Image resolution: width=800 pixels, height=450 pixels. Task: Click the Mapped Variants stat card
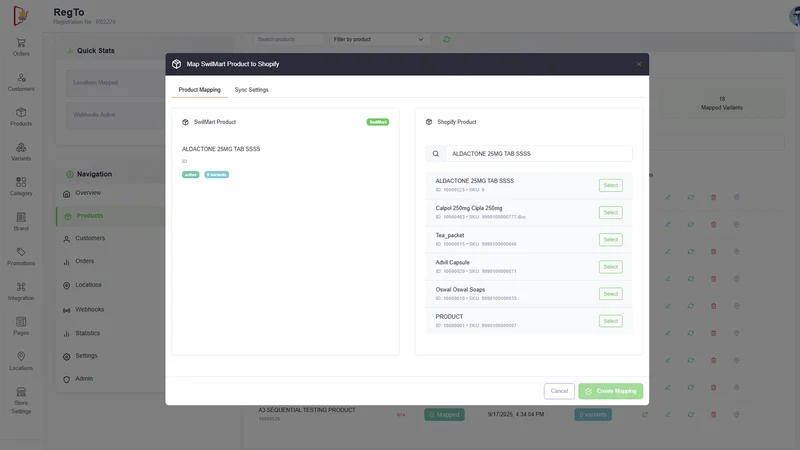coord(721,103)
